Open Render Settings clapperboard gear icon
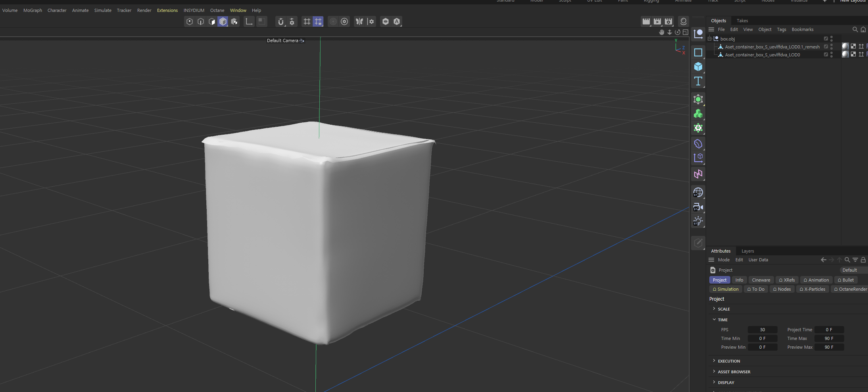This screenshot has width=868, height=392. (669, 21)
